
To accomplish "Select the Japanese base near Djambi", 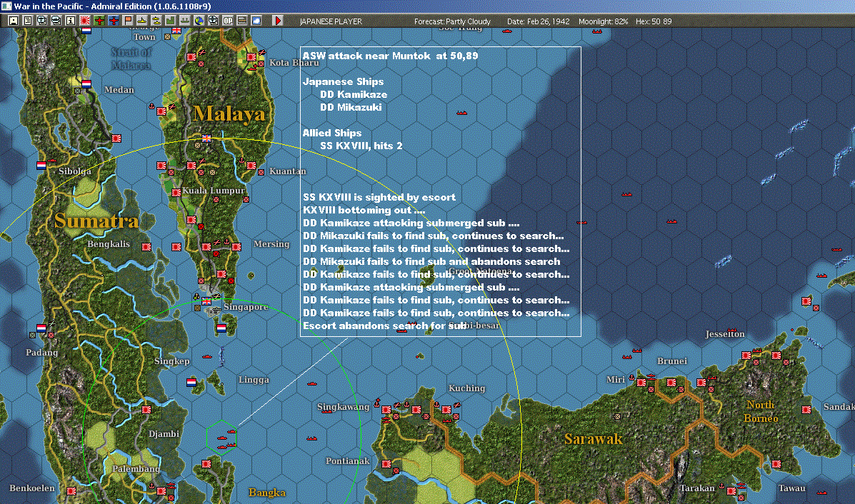I will pos(146,409).
